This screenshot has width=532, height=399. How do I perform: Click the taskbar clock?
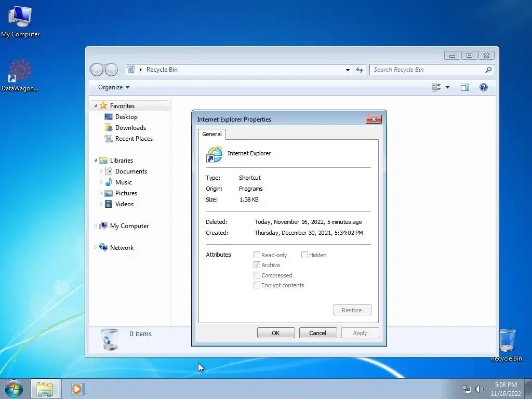click(x=506, y=389)
